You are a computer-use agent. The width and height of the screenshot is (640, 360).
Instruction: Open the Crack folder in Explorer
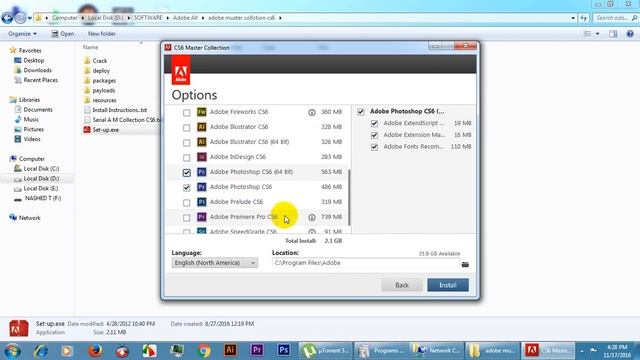click(x=99, y=61)
